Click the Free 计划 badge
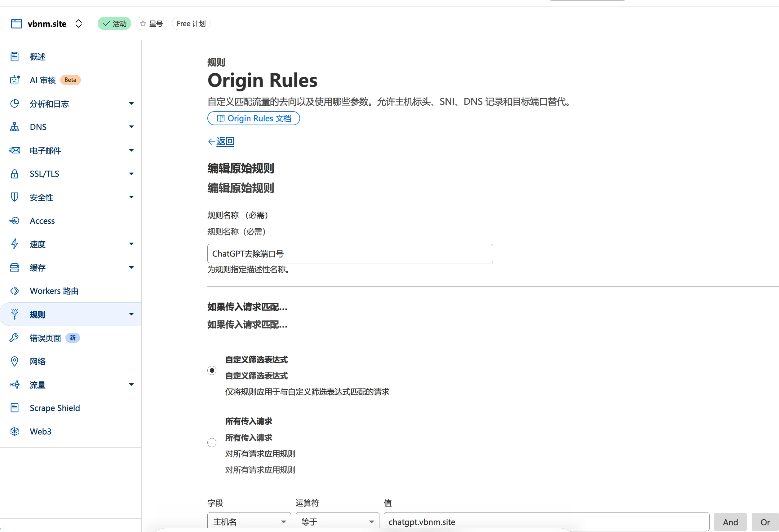Viewport: 779px width, 532px height. click(x=191, y=24)
